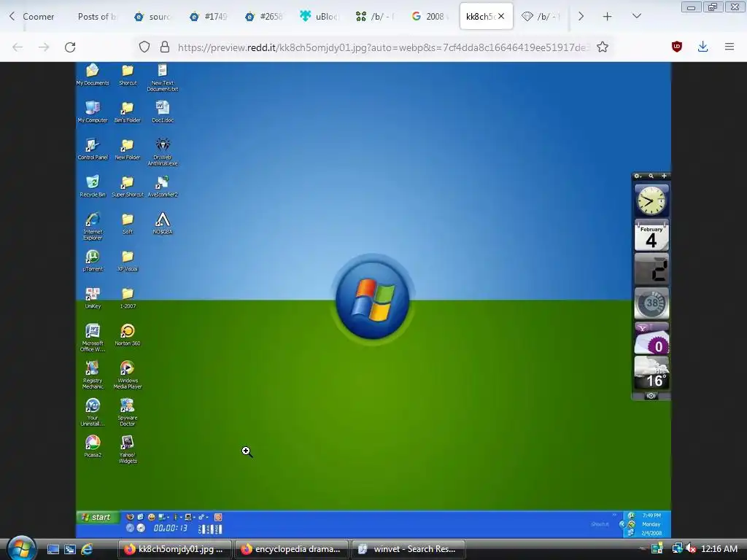
Task: Switch to the /b/ tab with clover icon
Action: pos(375,17)
